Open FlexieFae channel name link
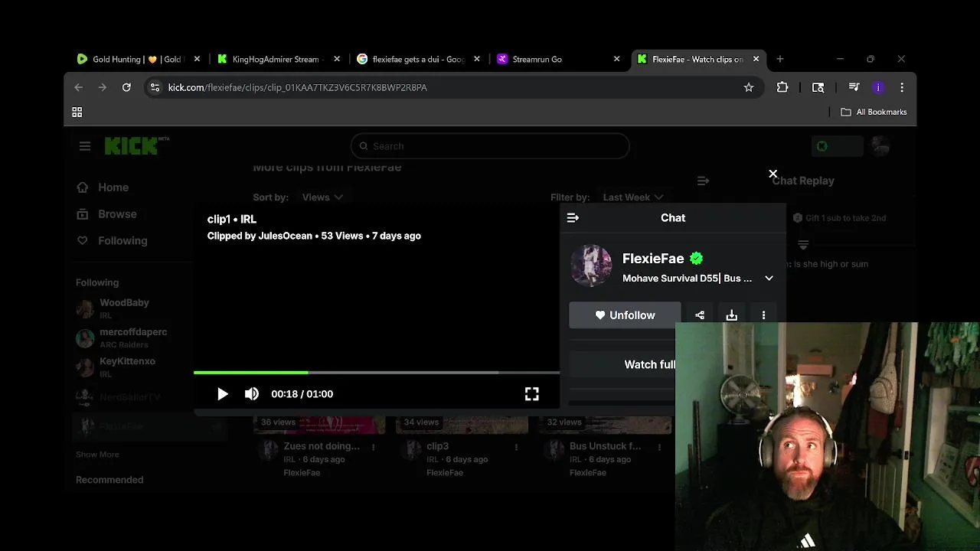 click(x=653, y=259)
